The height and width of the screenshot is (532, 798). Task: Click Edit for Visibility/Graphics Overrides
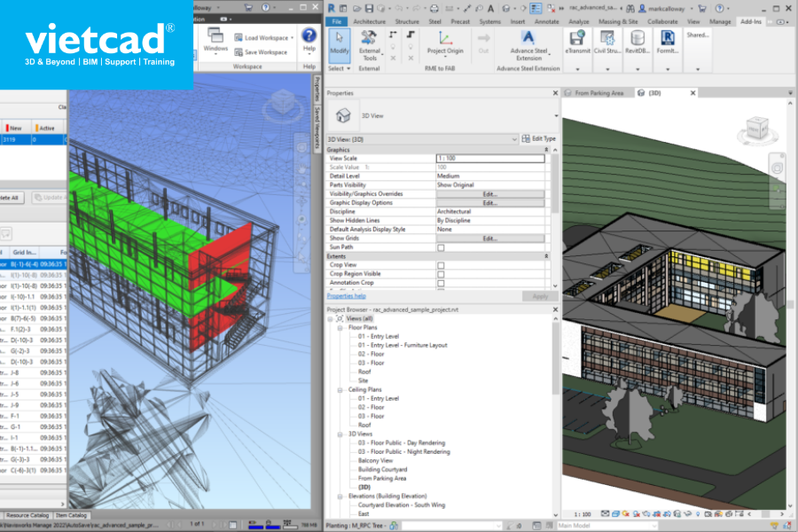490,194
